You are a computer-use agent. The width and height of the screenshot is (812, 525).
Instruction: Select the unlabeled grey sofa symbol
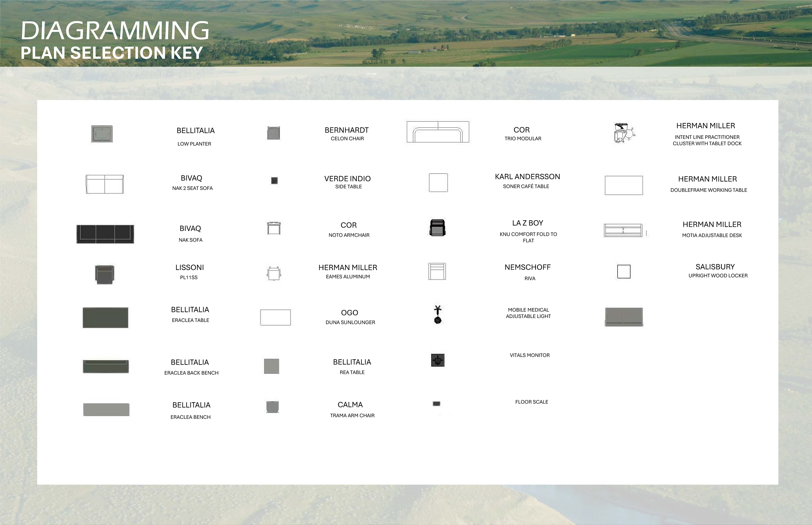point(624,317)
